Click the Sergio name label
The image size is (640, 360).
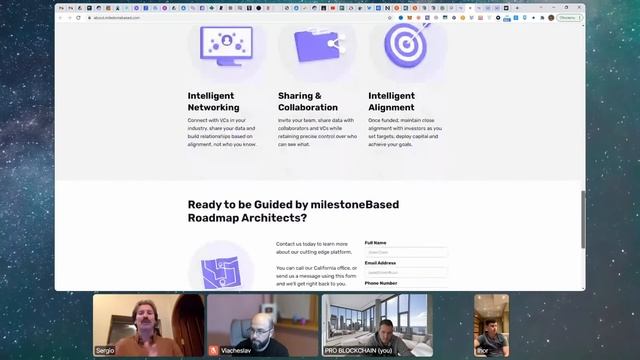tap(105, 351)
